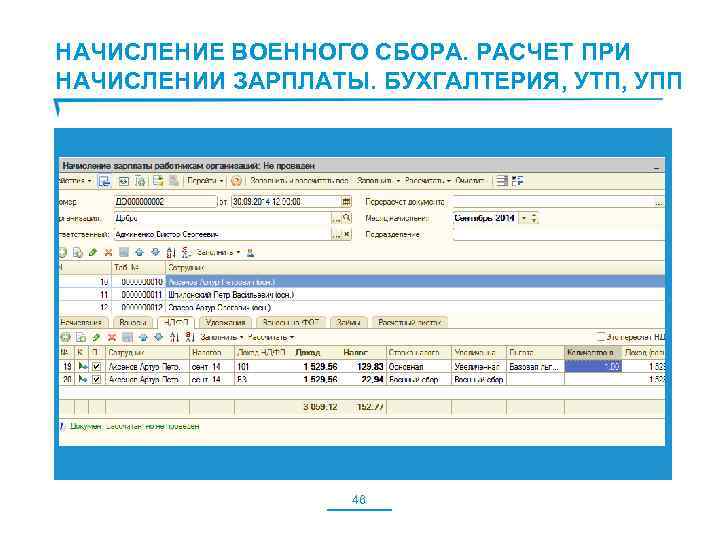Click the orange help icon in top toolbar

click(236, 181)
